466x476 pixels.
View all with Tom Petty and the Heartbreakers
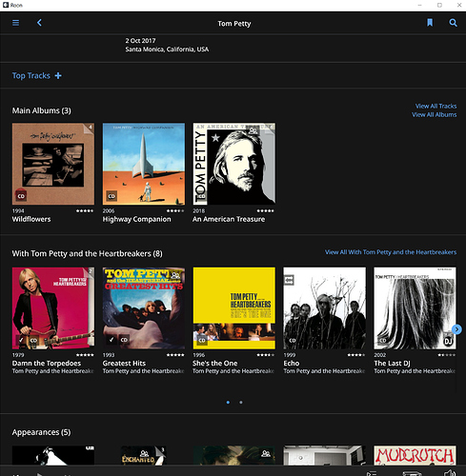coord(391,252)
